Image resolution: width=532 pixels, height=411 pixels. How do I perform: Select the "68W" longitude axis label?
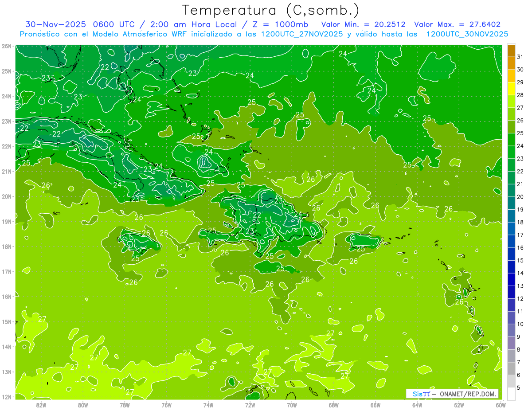click(334, 405)
